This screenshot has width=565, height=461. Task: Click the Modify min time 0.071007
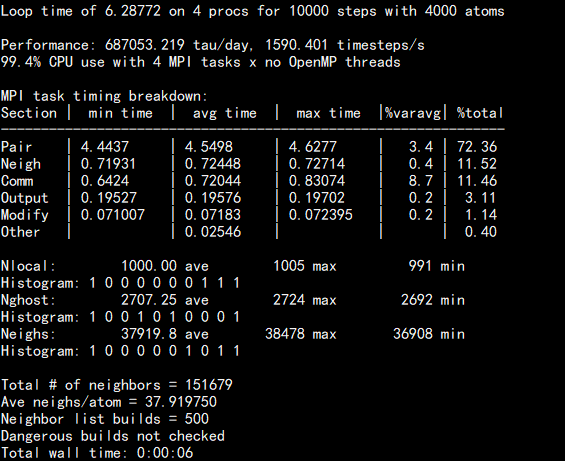coord(113,215)
